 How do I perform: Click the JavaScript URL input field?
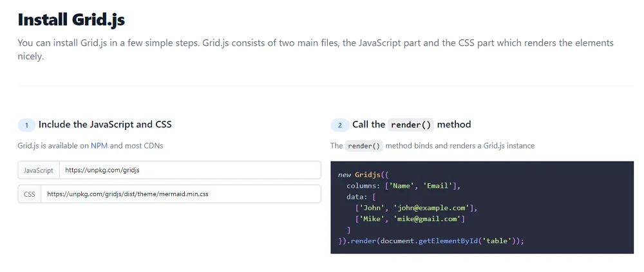tap(190, 170)
